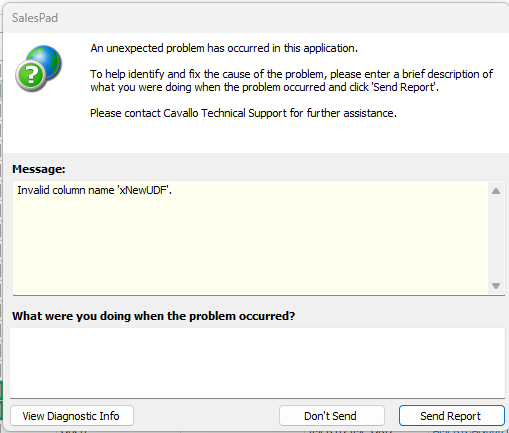
Task: Click the Send Report button
Action: click(452, 416)
